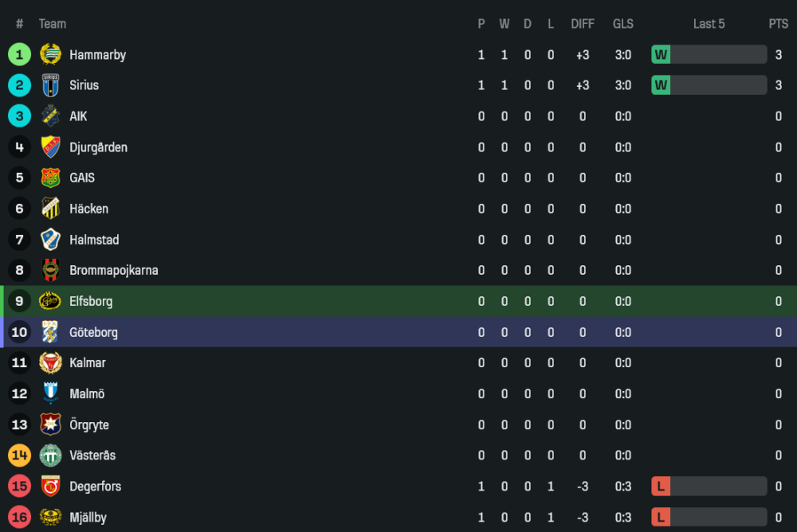Sort table by PTS column header
797x532 pixels.
[778, 24]
